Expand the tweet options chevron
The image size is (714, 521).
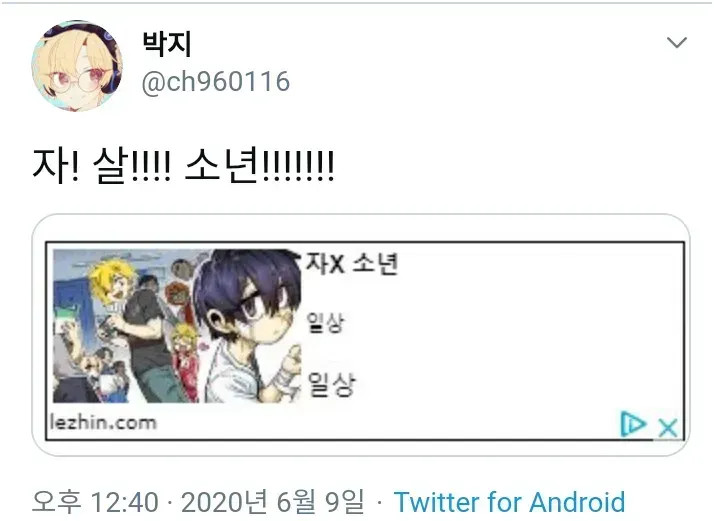pyautogui.click(x=676, y=42)
